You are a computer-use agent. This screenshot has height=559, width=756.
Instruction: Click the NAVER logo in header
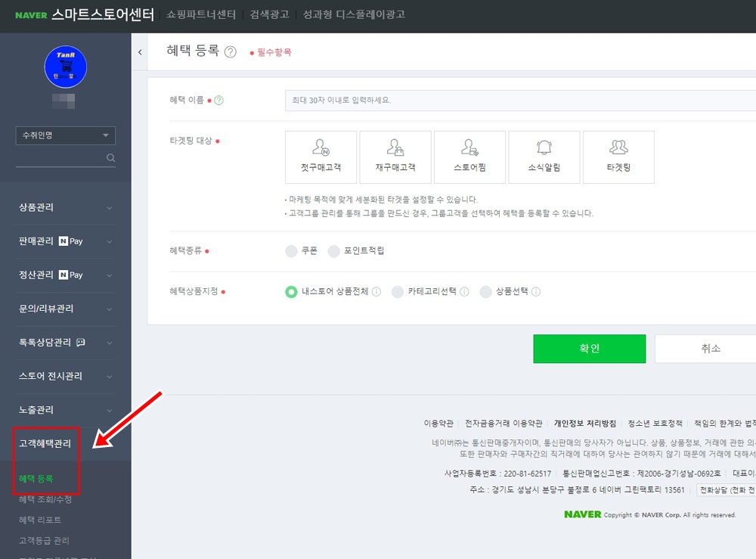pos(31,15)
